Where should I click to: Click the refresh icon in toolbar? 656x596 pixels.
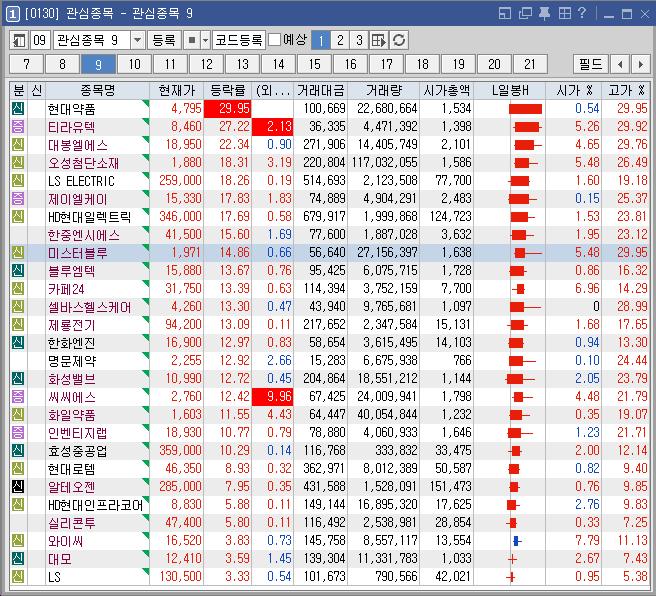coord(399,40)
